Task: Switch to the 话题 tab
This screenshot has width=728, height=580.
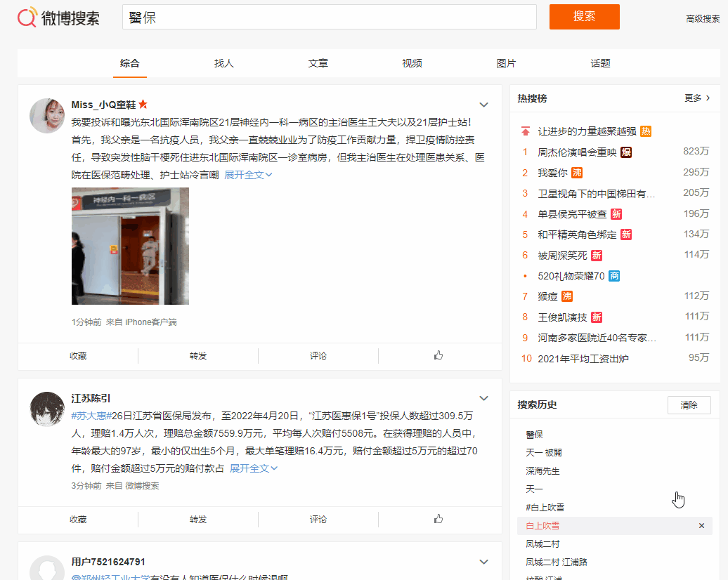Action: tap(600, 64)
